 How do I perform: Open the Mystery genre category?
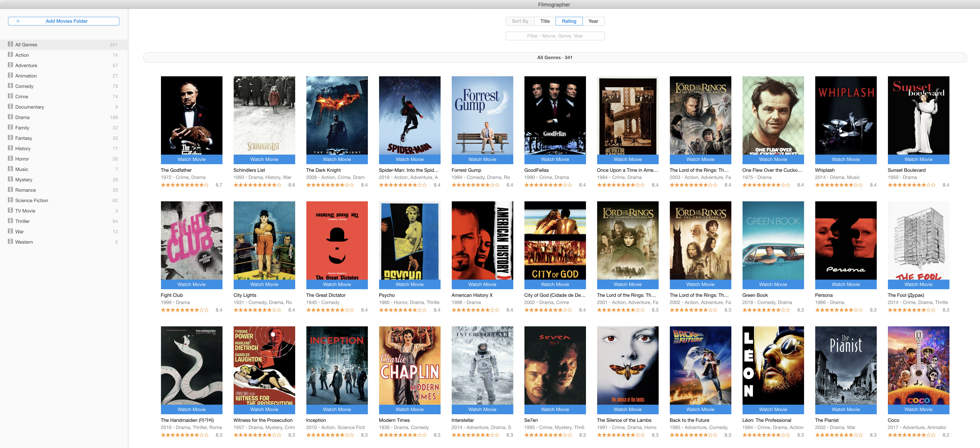(x=64, y=180)
